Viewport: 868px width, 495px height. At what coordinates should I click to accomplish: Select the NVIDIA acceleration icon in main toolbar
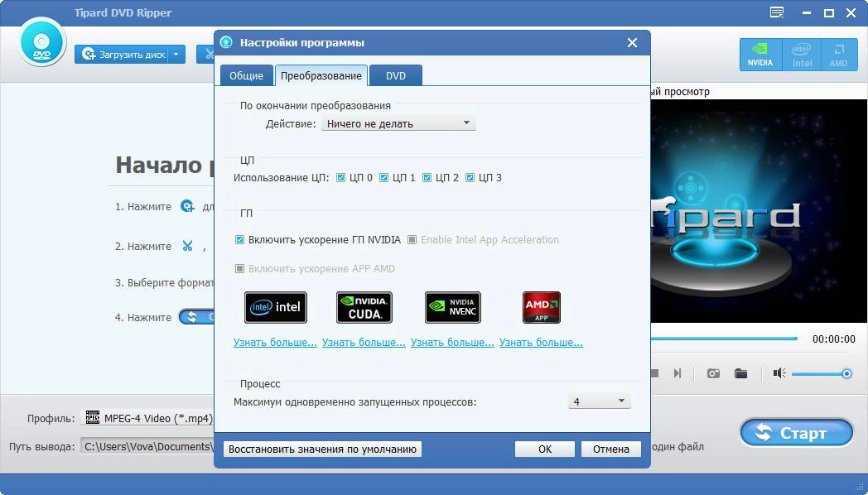760,54
